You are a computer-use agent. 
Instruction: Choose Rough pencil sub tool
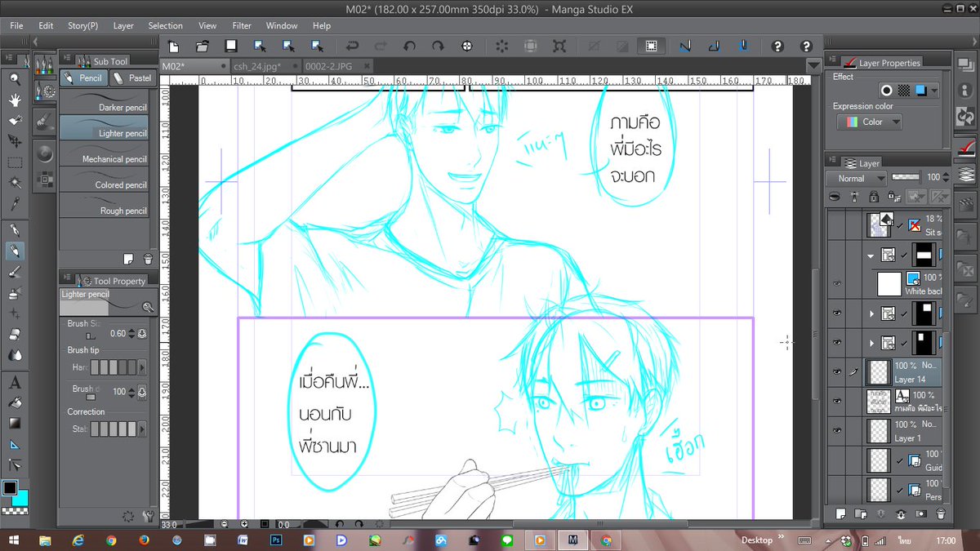(104, 207)
